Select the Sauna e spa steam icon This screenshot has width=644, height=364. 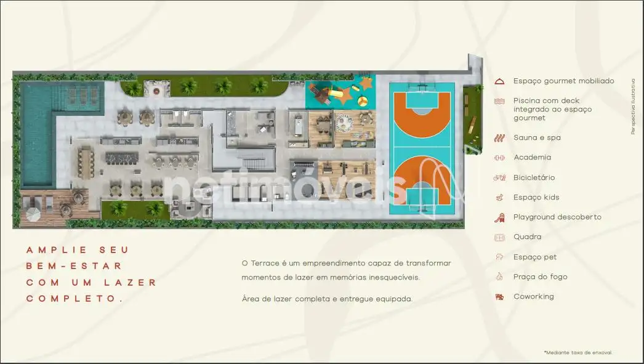point(499,138)
